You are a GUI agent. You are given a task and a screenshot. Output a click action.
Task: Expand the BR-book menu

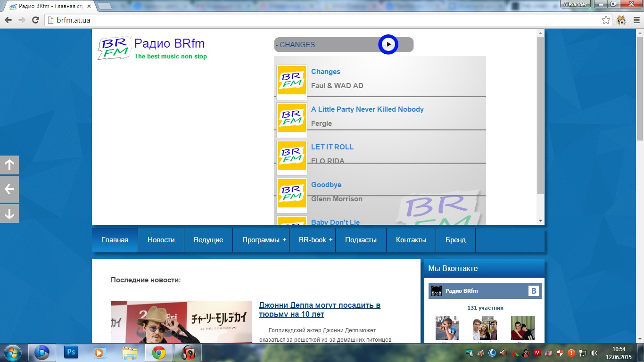[312, 240]
